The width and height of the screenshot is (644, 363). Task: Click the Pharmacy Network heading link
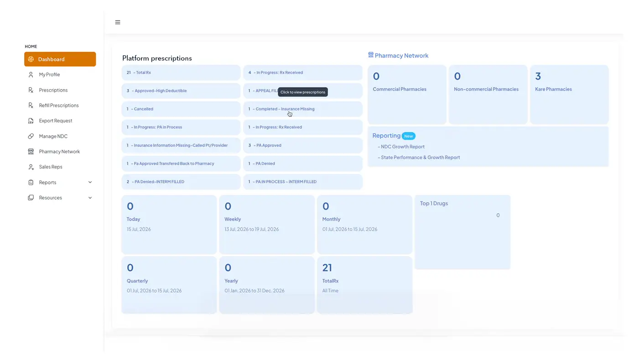401,56
